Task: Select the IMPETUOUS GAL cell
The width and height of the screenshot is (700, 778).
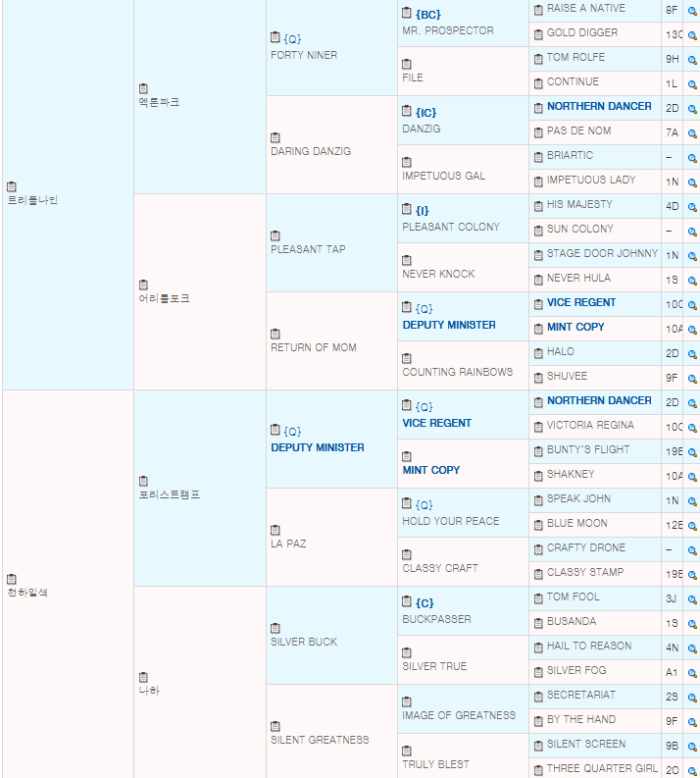Action: pos(463,169)
